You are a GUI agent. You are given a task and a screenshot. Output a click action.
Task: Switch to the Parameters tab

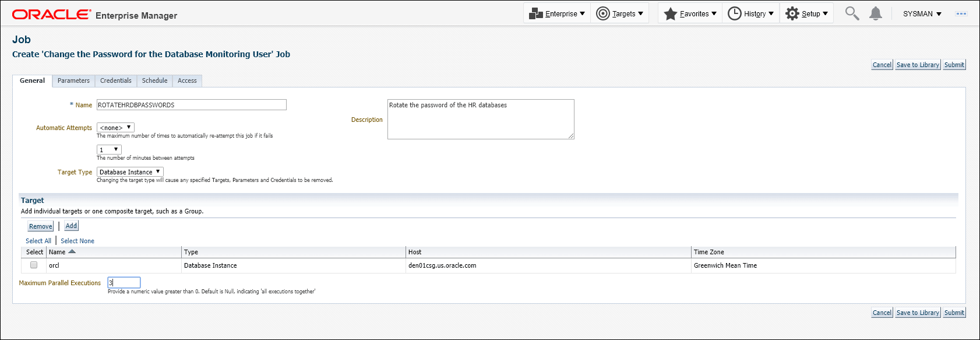(73, 80)
